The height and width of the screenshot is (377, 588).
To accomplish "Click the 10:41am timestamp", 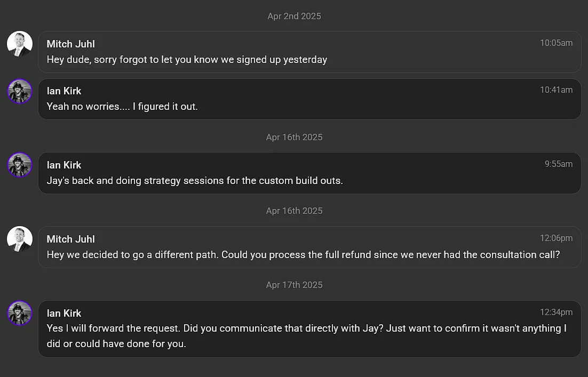I will point(556,90).
